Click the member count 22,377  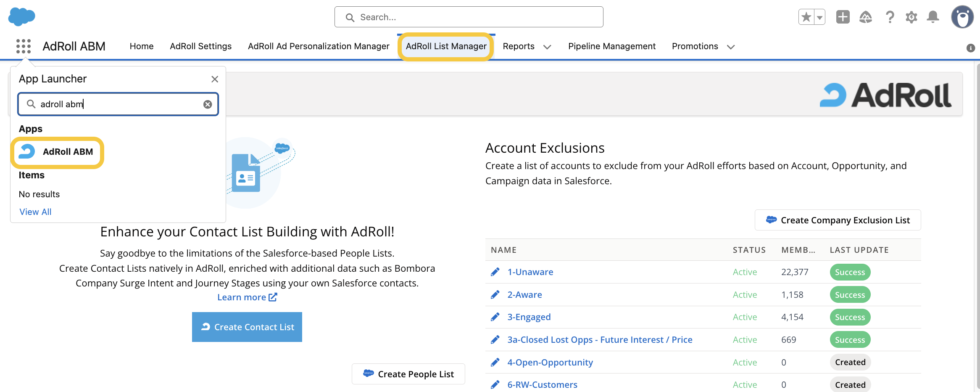[795, 272]
